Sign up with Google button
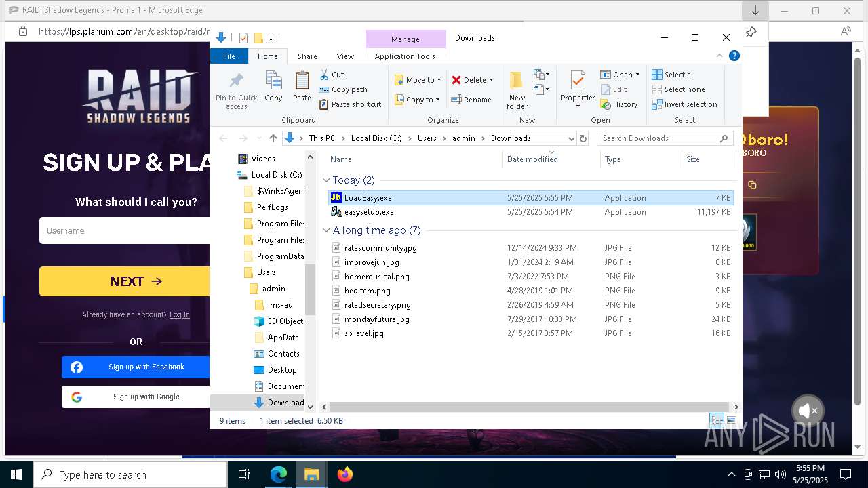 (136, 397)
